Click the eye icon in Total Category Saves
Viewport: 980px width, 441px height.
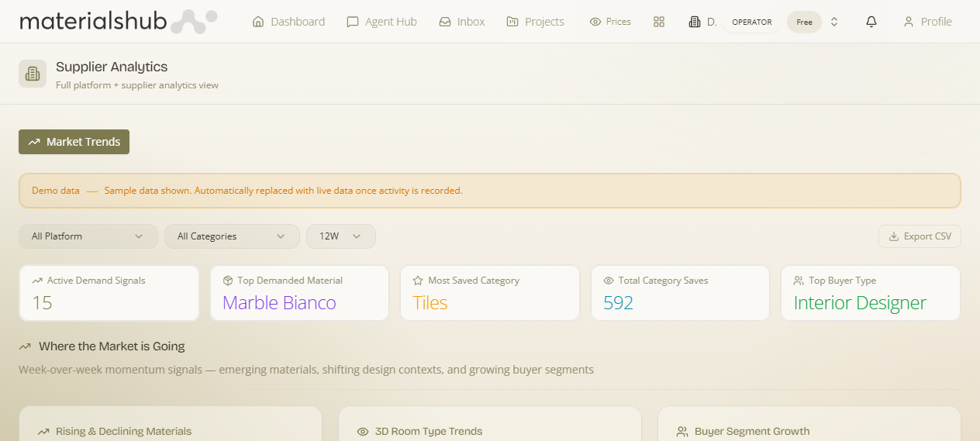pyautogui.click(x=609, y=281)
